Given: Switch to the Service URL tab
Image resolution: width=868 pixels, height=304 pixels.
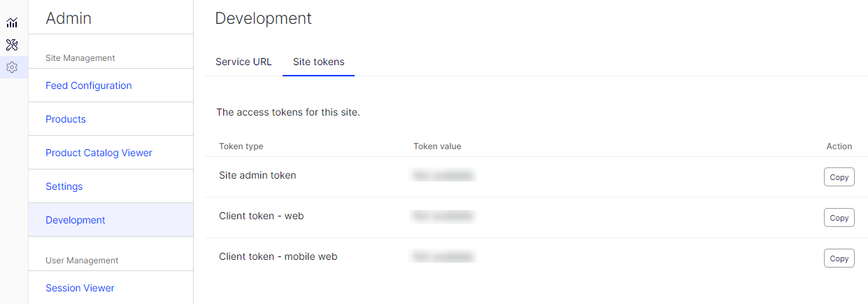Looking at the screenshot, I should [243, 62].
